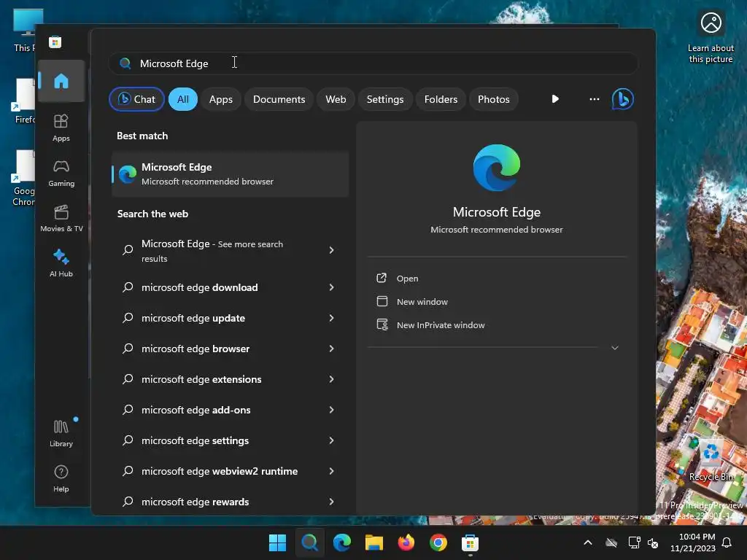Click the Microsoft Edge search text field
The image size is (747, 560).
[x=373, y=63]
